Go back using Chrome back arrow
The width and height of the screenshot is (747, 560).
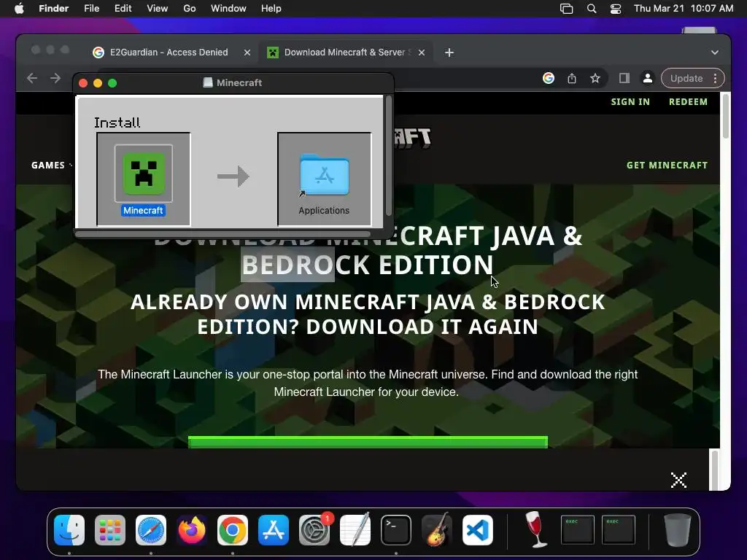click(32, 78)
